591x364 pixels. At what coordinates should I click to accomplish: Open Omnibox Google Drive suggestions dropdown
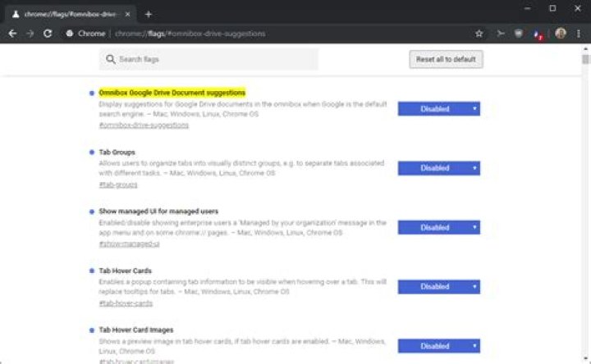[x=438, y=109]
